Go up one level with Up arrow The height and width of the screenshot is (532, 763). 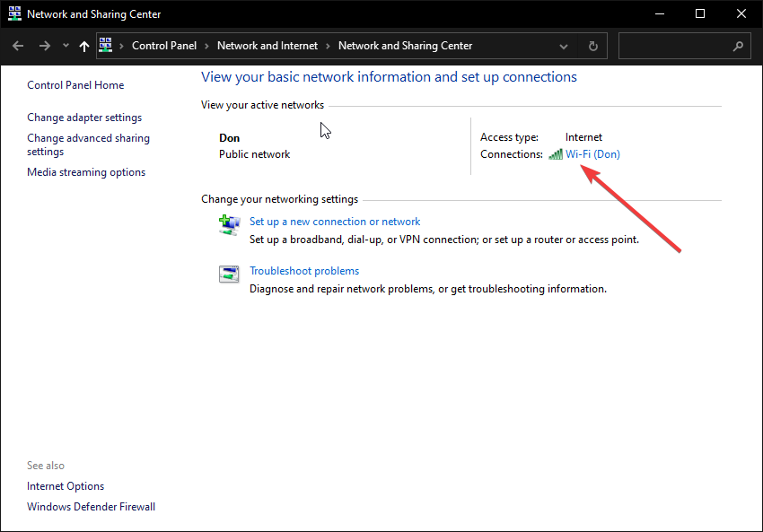(84, 46)
